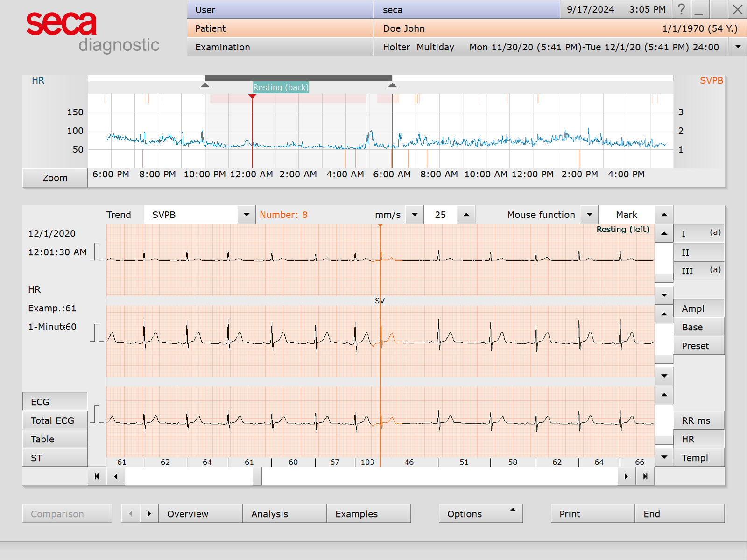Click up arrow next to Mark
Viewport: 747px width, 560px height.
pos(664,215)
